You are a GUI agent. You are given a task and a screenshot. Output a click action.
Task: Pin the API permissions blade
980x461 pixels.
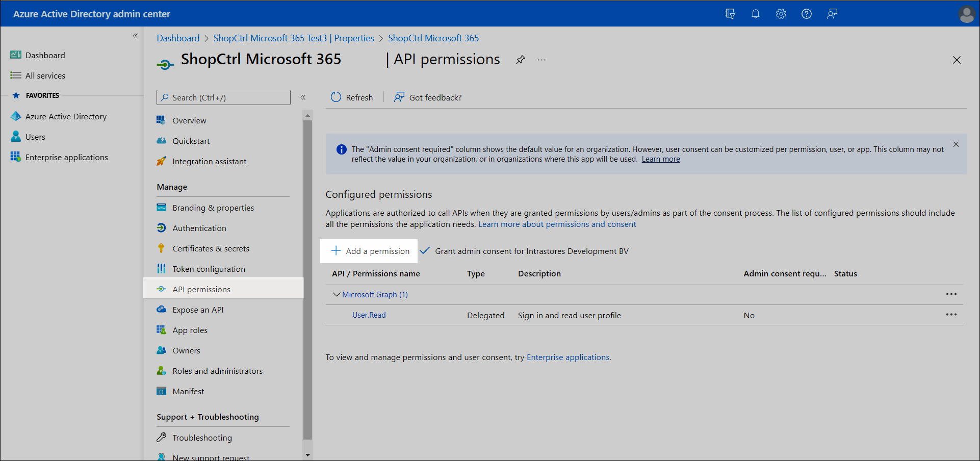point(520,60)
